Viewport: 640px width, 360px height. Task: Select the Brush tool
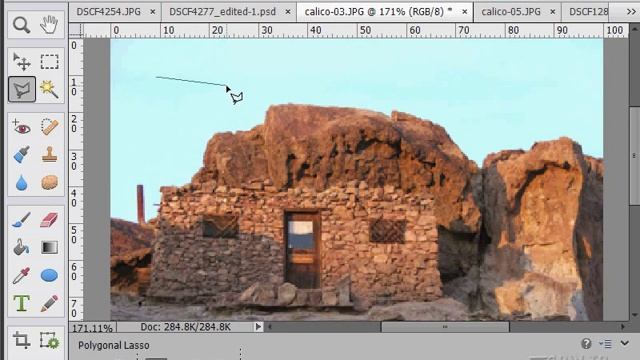tap(21, 220)
